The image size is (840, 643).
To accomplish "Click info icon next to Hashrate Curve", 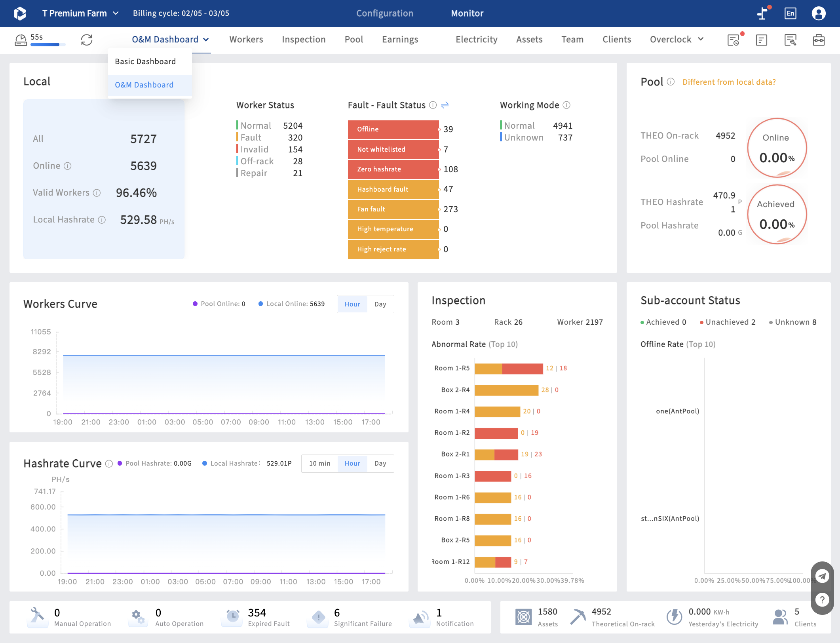I will (x=109, y=464).
